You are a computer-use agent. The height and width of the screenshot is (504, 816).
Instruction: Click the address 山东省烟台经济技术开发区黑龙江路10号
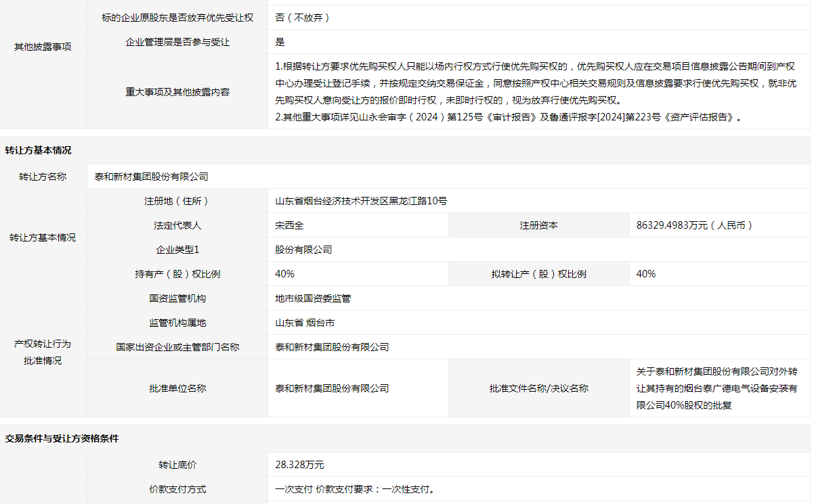pos(361,201)
